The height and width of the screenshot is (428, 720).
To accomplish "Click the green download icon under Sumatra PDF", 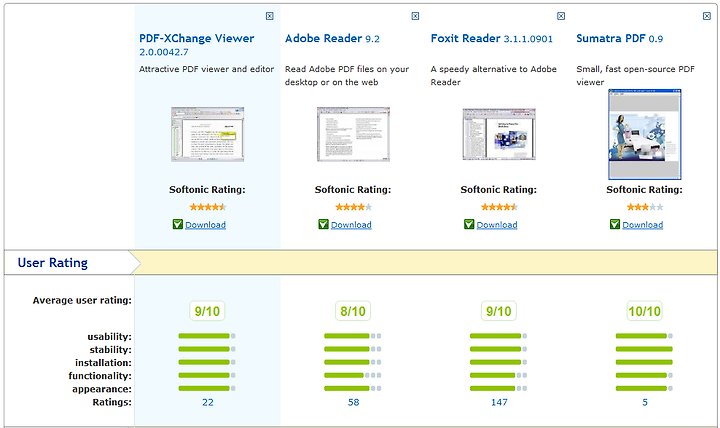I will point(615,224).
